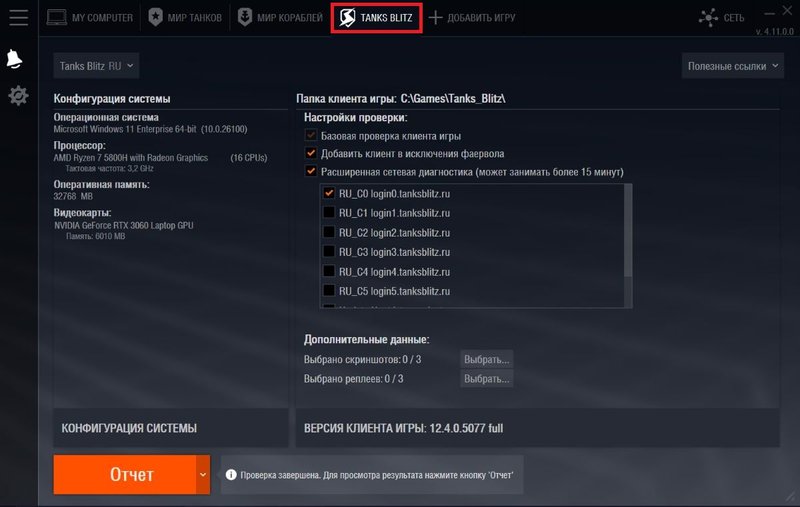
Task: Open the hamburger menu icon
Action: pos(17,17)
